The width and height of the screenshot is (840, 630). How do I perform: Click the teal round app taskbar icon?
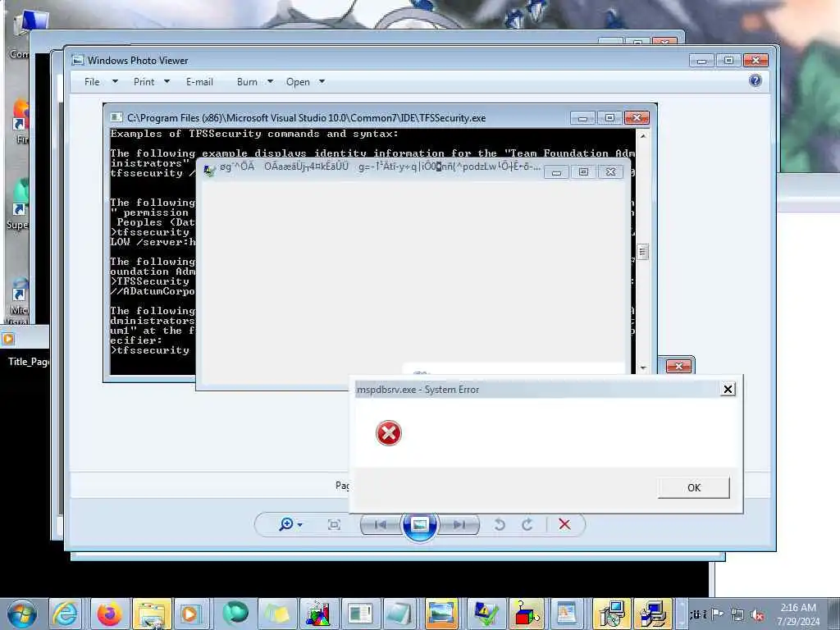[235, 614]
